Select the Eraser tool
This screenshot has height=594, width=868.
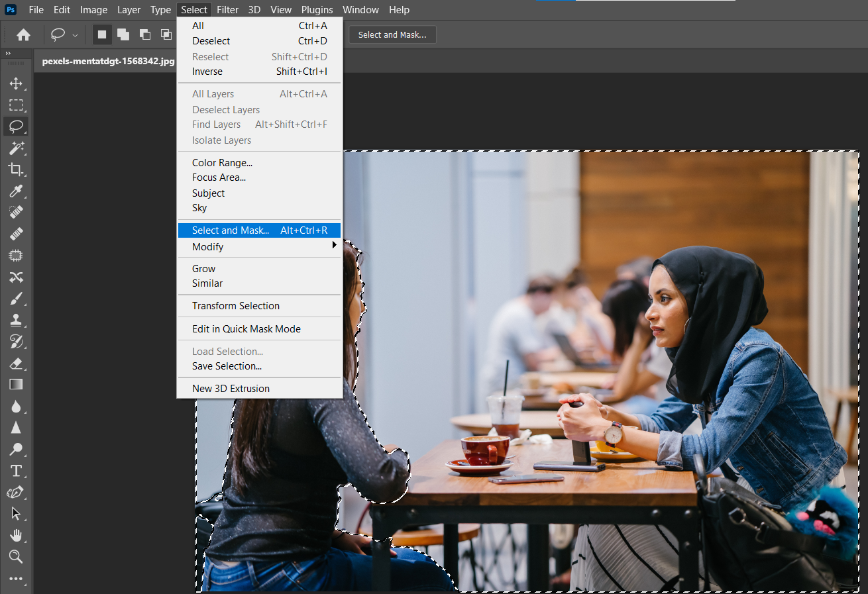pyautogui.click(x=16, y=363)
